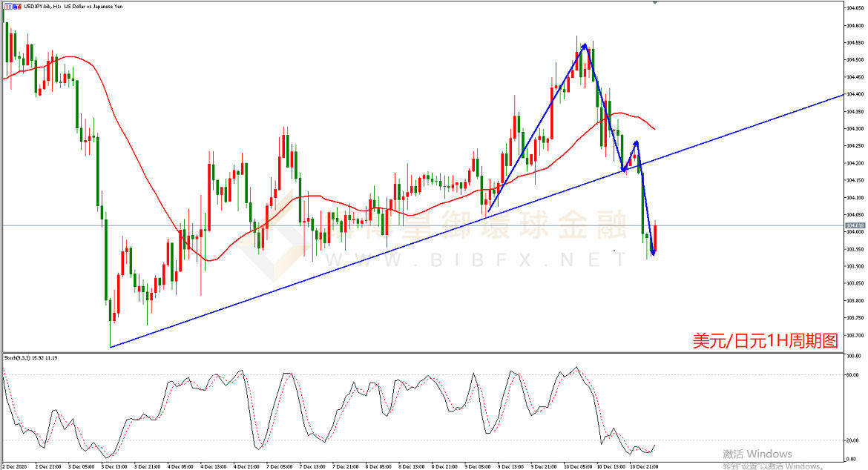The height and width of the screenshot is (470, 868).
Task: Click the 80.00 stochastic level label
Action: point(852,375)
